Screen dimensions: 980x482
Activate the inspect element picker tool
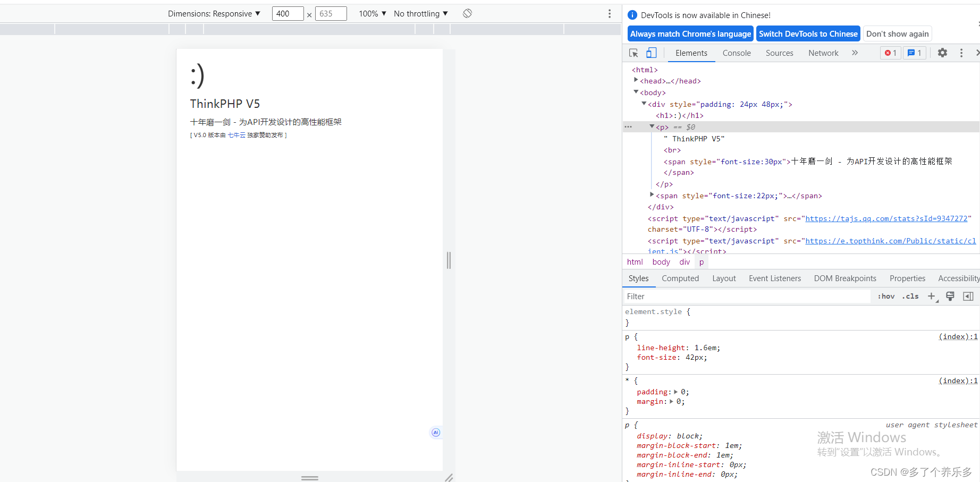coord(633,53)
